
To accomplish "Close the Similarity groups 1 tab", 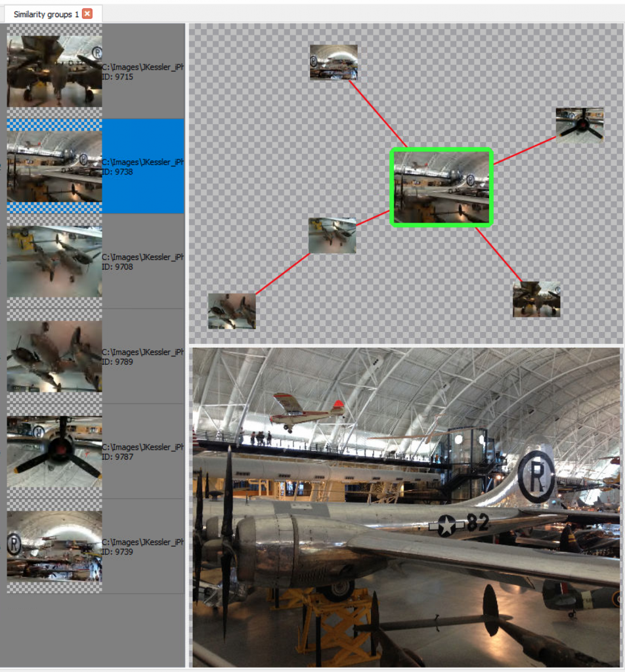I will click(87, 14).
